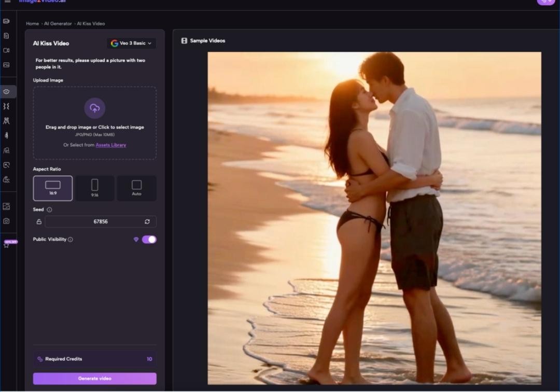Open the hamburger menu at top left
Screen dimensions: 560x392
pos(7,2)
